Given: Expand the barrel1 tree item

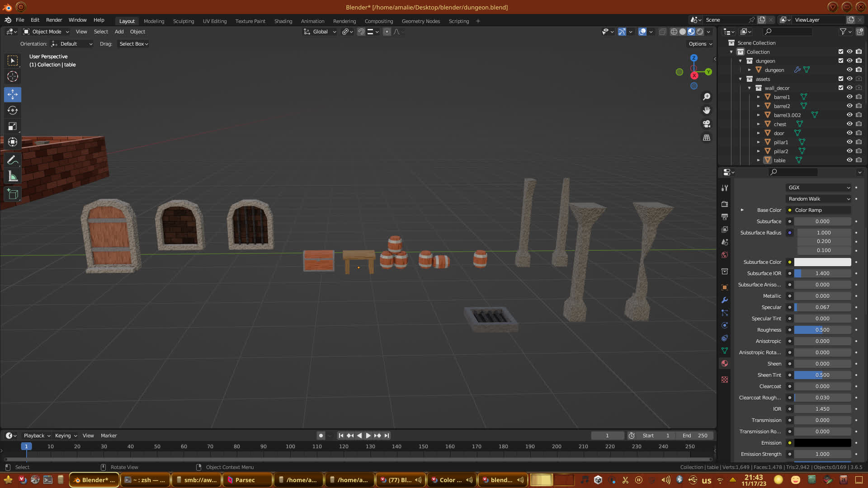Looking at the screenshot, I should (759, 97).
